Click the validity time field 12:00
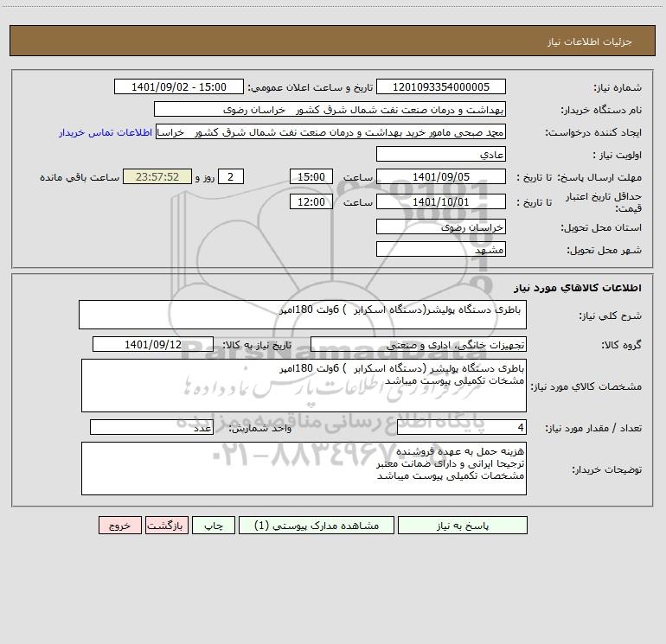The height and width of the screenshot is (644, 666). click(311, 201)
